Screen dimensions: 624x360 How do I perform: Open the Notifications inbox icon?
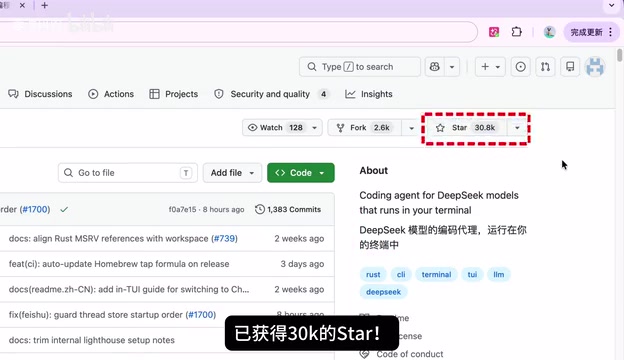(570, 67)
